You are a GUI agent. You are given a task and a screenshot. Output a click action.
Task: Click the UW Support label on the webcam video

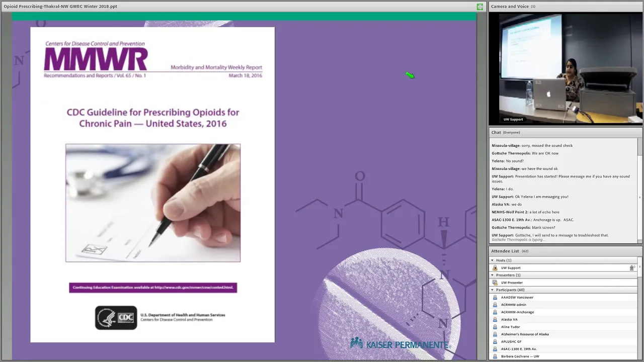(x=513, y=119)
